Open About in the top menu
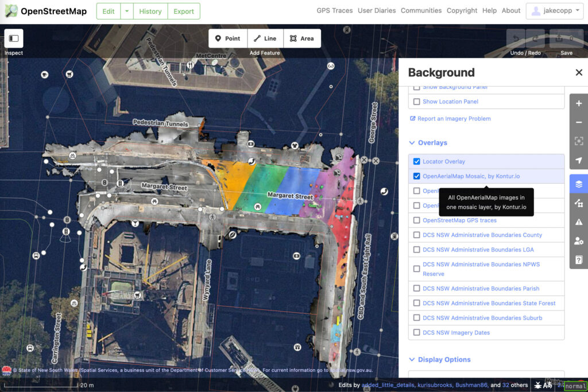This screenshot has height=392, width=588. click(510, 10)
